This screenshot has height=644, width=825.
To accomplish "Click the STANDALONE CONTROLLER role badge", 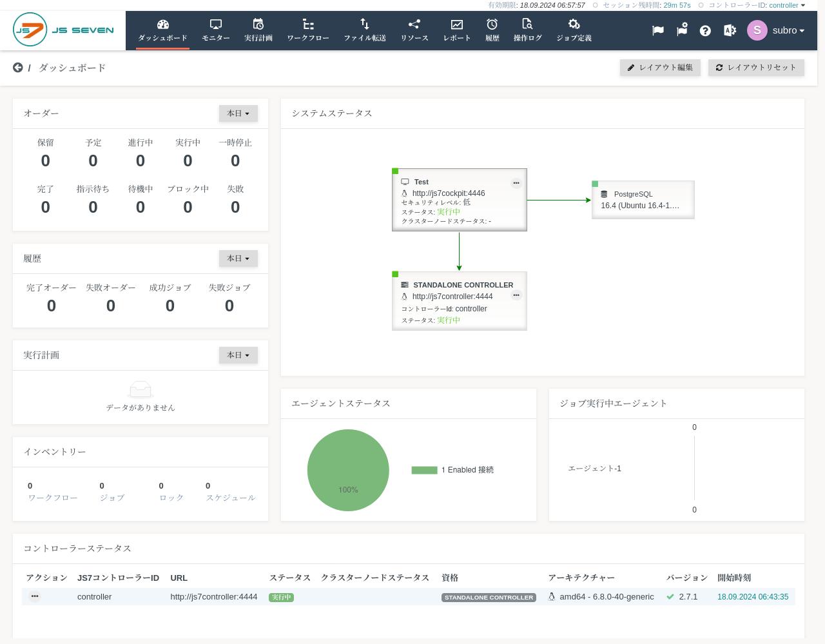I will tap(489, 598).
